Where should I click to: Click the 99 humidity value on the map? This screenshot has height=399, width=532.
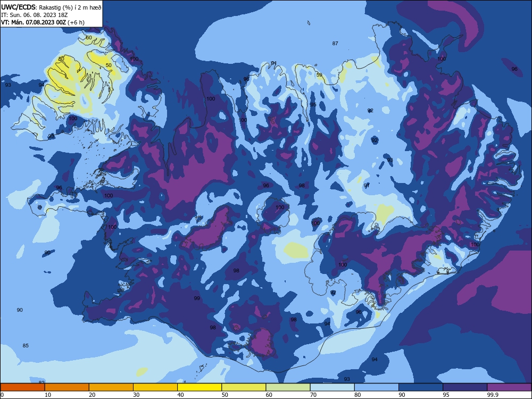point(197,298)
